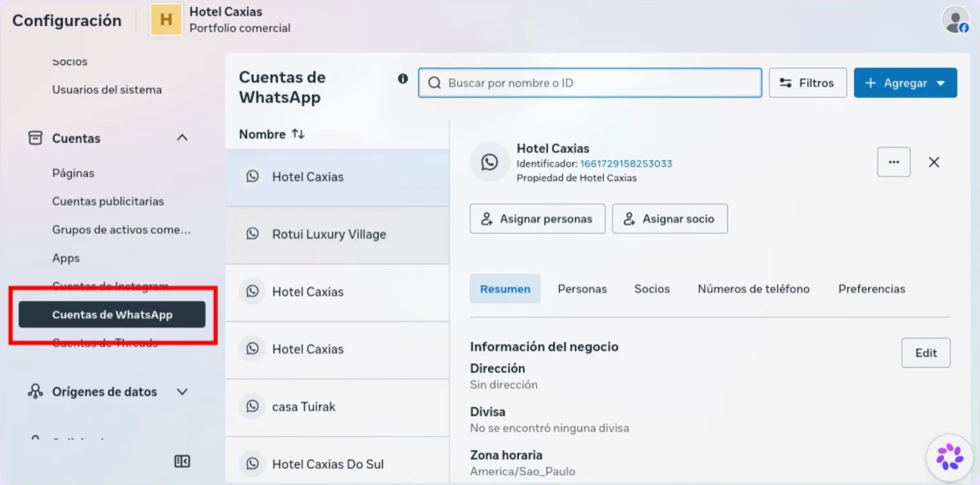Go to the Números de teléfono tab
Image resolution: width=980 pixels, height=485 pixels.
pos(754,289)
